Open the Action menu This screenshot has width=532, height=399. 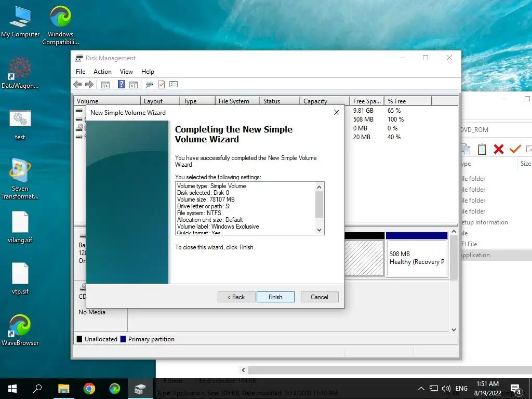click(x=102, y=72)
